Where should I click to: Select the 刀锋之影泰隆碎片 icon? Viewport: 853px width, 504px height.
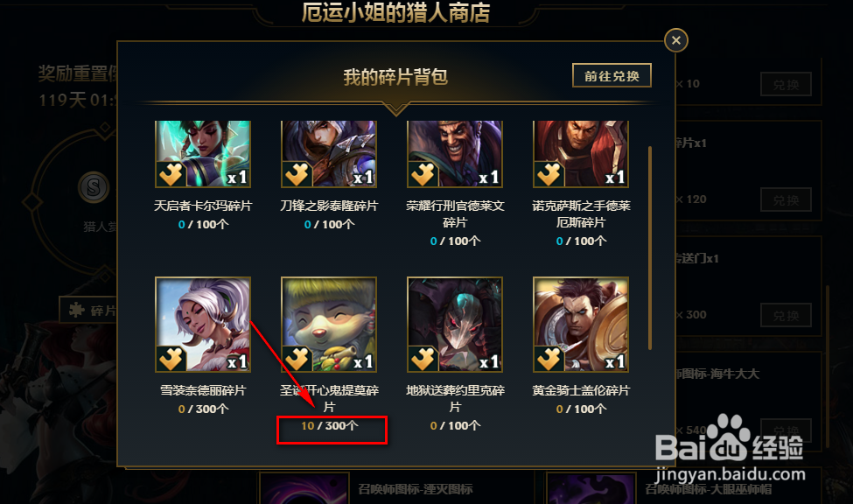329,154
